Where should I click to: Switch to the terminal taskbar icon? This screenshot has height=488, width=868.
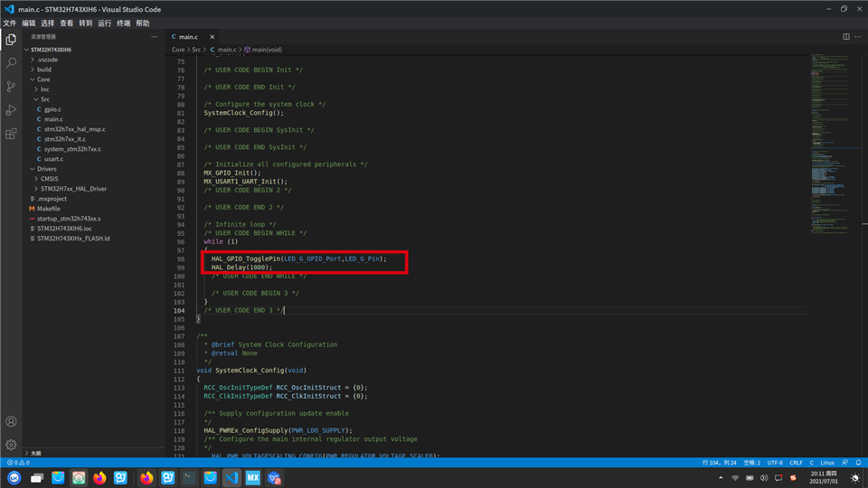[x=189, y=477]
